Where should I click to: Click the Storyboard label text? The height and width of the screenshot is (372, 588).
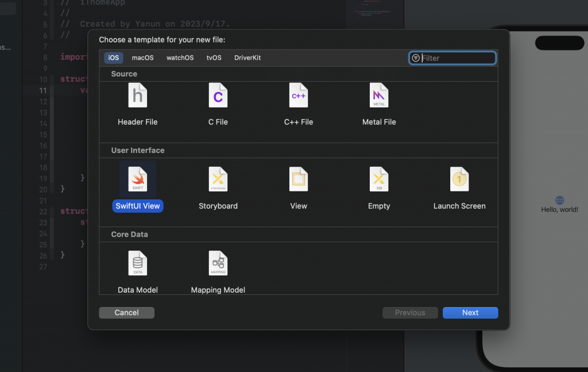point(218,206)
